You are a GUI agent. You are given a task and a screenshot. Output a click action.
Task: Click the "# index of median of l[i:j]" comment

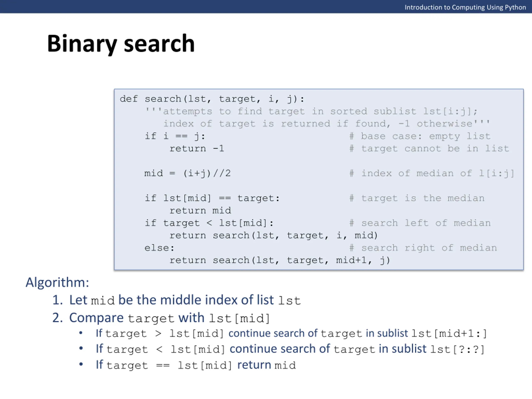432,173
